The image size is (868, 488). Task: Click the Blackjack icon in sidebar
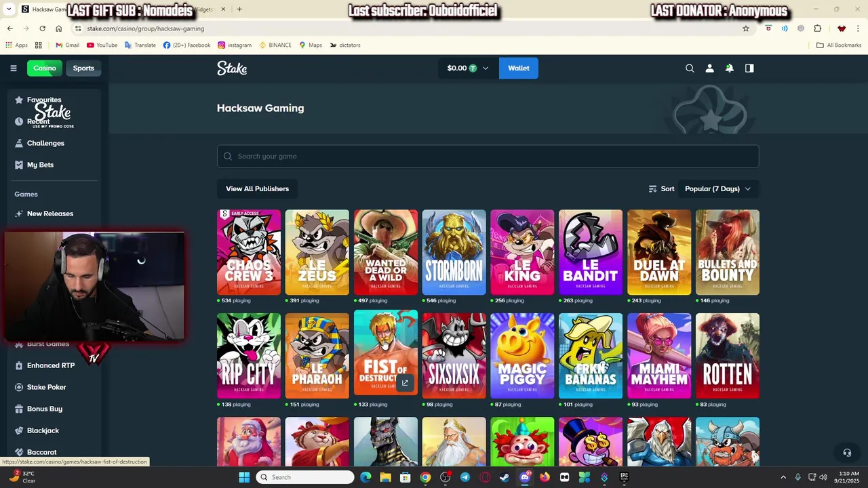pos(19,430)
